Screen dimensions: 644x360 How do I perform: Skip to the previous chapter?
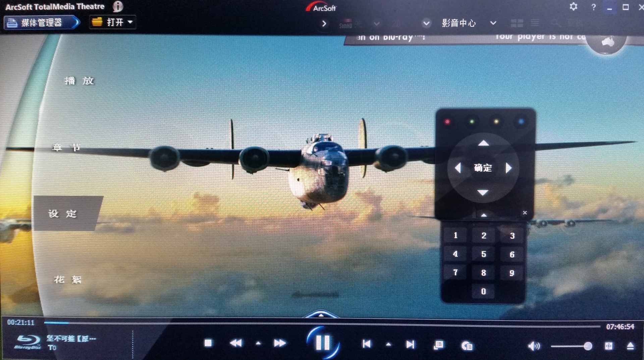[367, 344]
